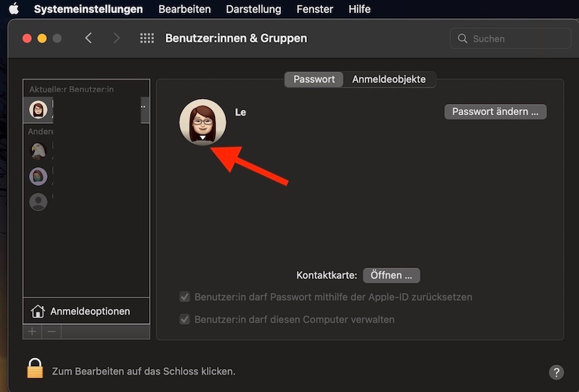Switch to the Anmeldeobjekte tab
The width and height of the screenshot is (579, 392).
[389, 80]
